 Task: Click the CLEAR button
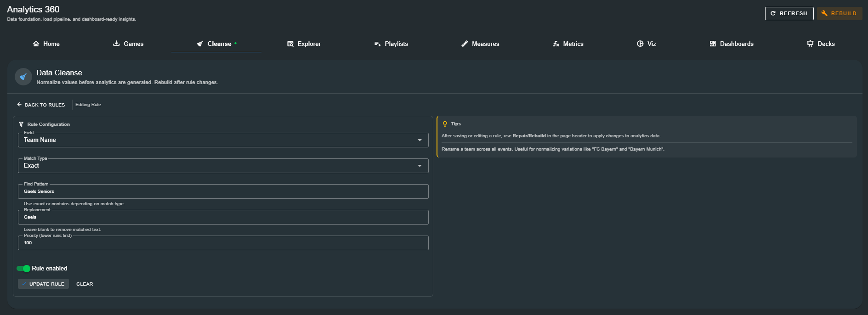(85, 284)
